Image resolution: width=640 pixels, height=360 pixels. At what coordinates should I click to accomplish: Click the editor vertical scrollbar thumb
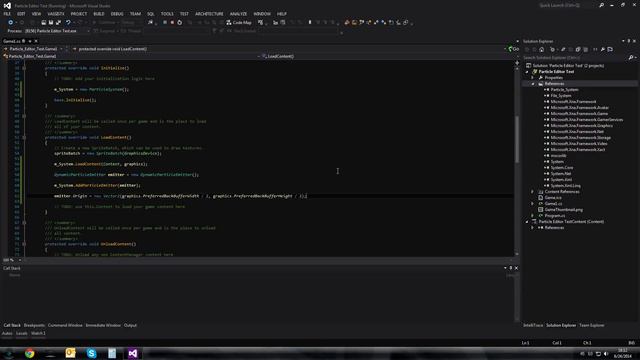pos(517,139)
